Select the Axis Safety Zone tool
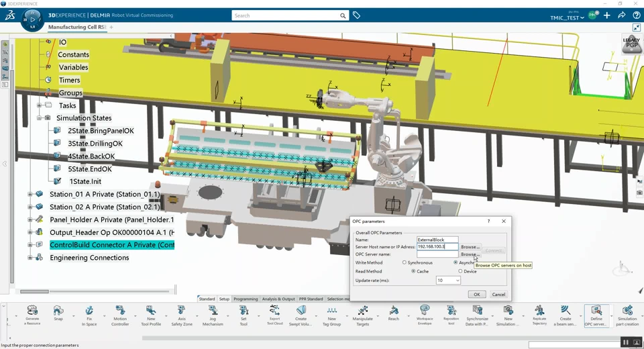The image size is (644, 349). click(182, 315)
